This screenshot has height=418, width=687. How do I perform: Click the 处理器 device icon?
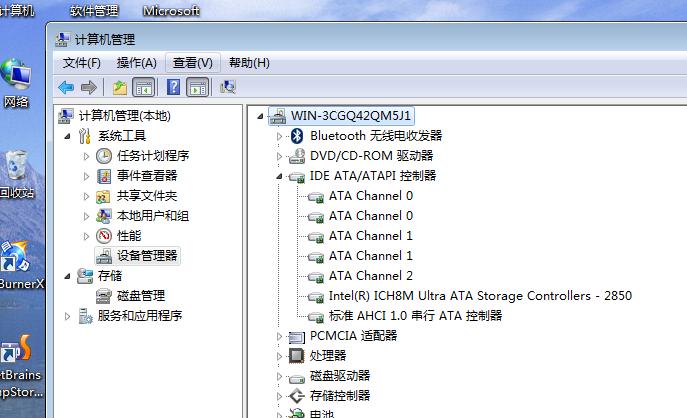pyautogui.click(x=296, y=356)
